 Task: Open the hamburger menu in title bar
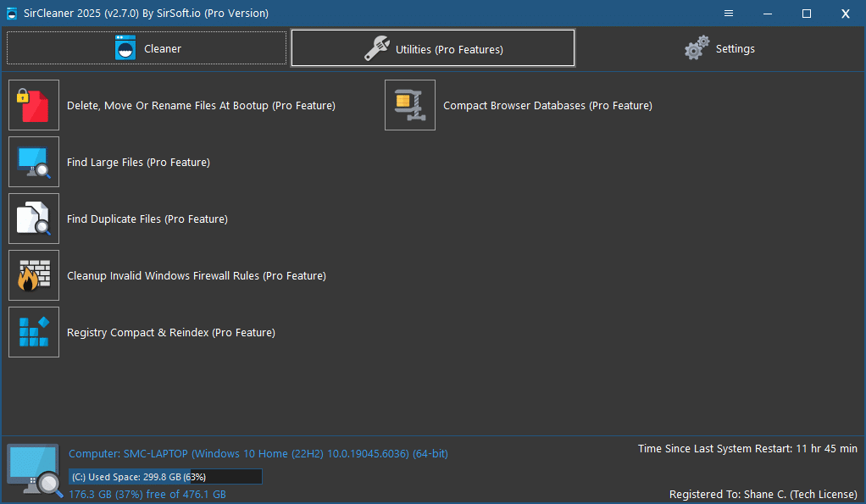[729, 14]
